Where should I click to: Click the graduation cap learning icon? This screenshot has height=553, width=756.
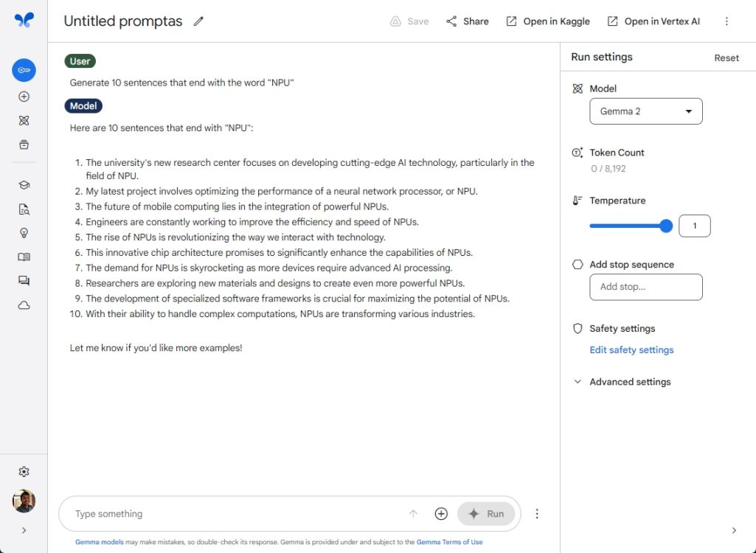24,184
